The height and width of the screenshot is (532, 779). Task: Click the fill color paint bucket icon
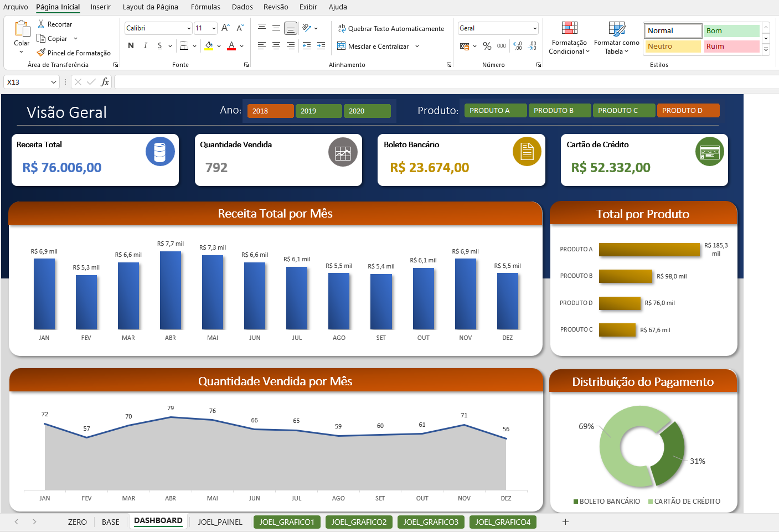(x=209, y=46)
